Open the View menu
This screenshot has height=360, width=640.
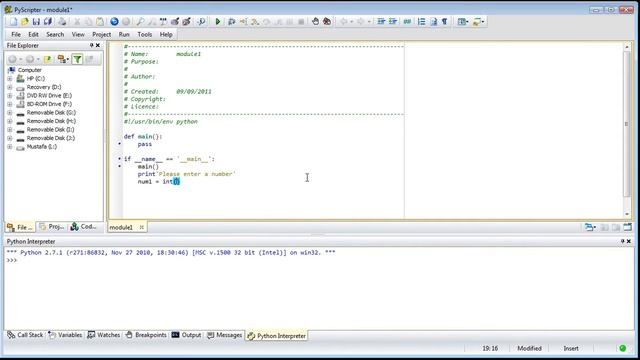click(78, 35)
